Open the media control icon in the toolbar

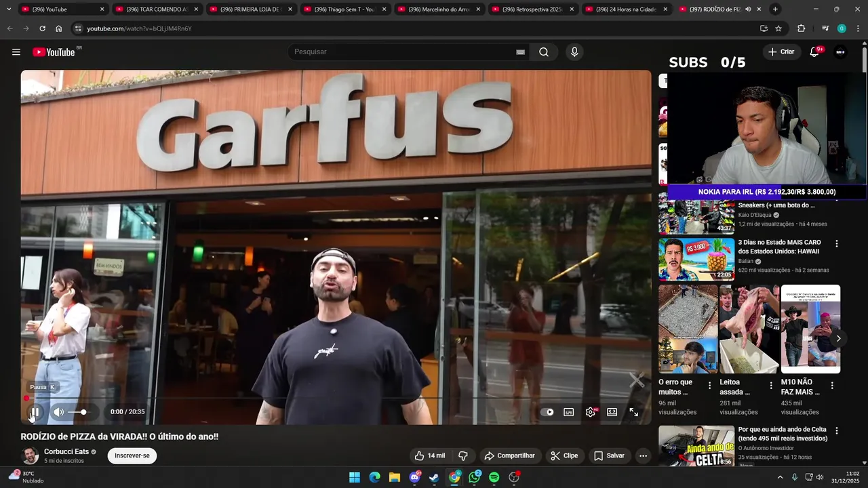(825, 28)
